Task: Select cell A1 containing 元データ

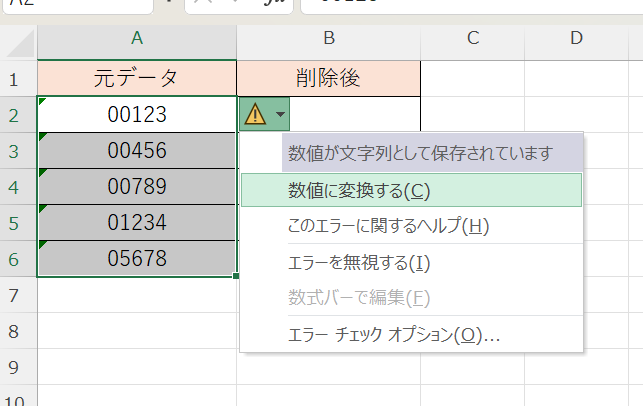Action: (x=137, y=78)
